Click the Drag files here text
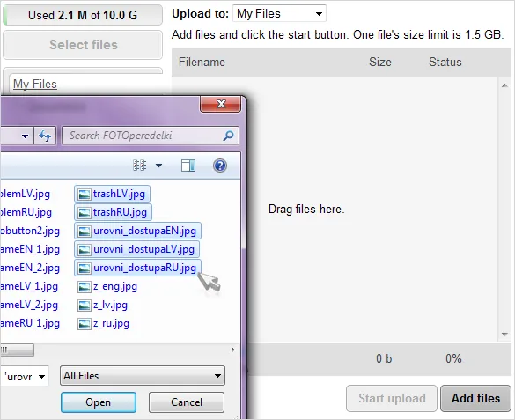The image size is (515, 420). pos(306,210)
